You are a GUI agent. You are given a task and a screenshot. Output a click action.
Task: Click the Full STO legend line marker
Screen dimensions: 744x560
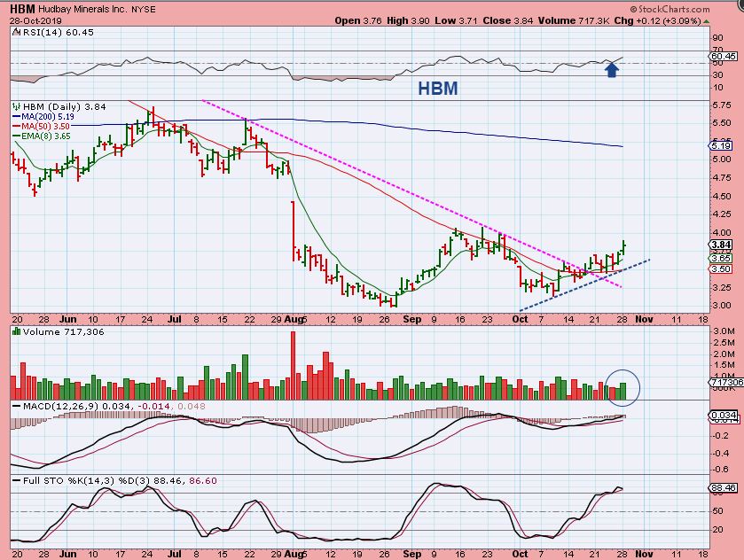[x=17, y=481]
